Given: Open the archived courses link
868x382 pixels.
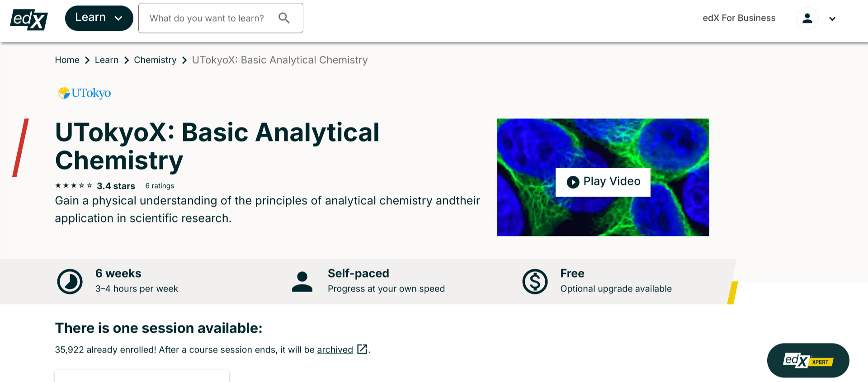Looking at the screenshot, I should tap(335, 349).
